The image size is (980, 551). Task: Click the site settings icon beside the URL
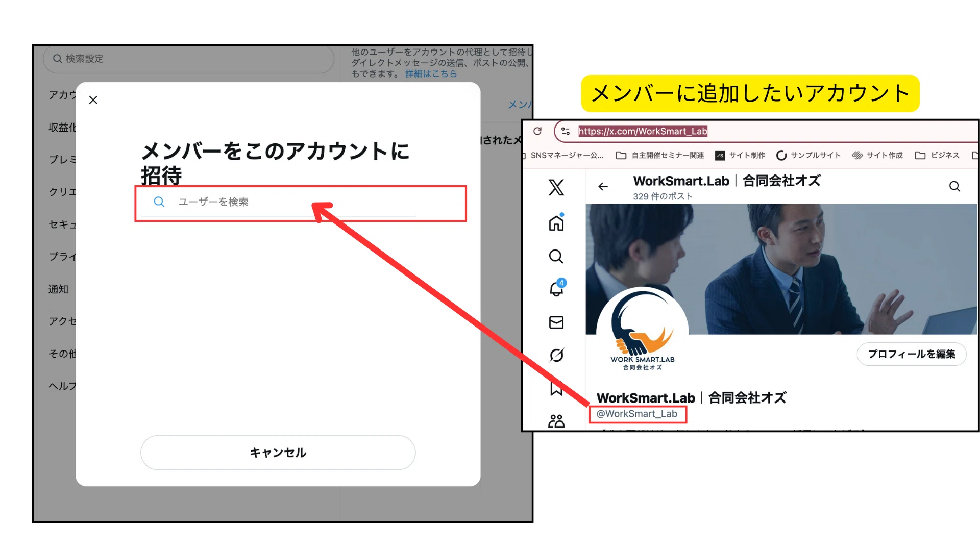[566, 131]
